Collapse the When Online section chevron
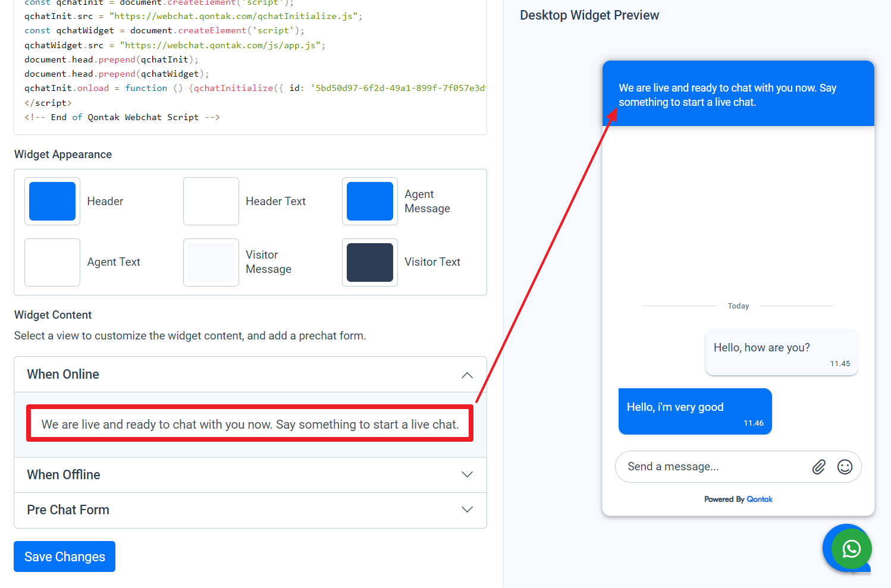891x588 pixels. (x=468, y=375)
